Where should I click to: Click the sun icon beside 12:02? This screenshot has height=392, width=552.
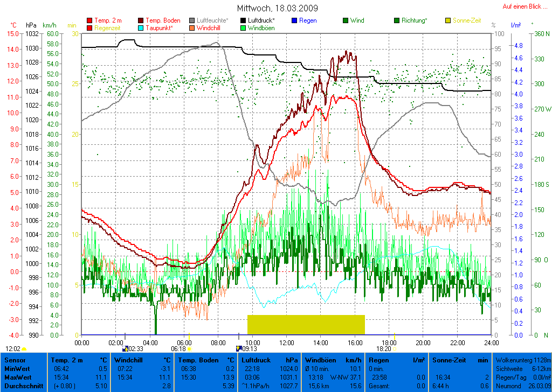click(24, 349)
